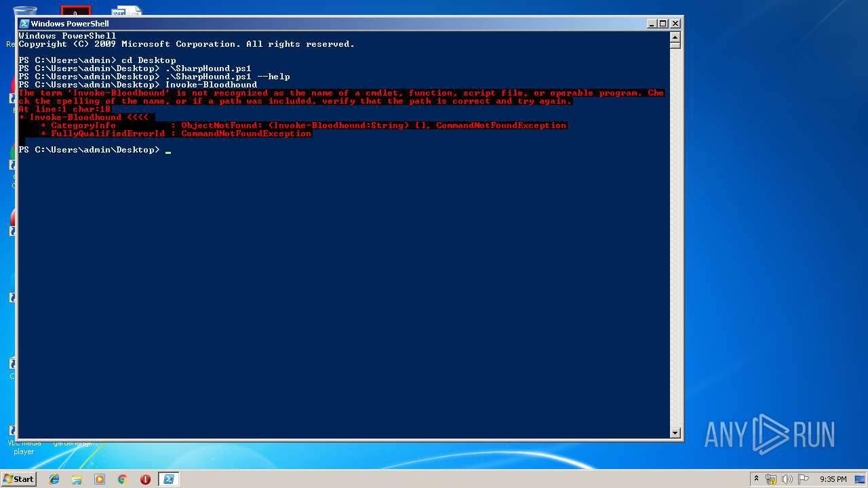This screenshot has height=488, width=868.
Task: Open Google Chrome from the taskbar
Action: pyautogui.click(x=123, y=479)
